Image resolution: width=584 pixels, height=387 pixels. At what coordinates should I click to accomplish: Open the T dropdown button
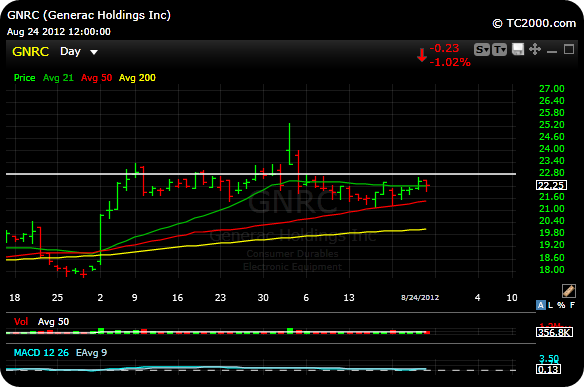(499, 50)
